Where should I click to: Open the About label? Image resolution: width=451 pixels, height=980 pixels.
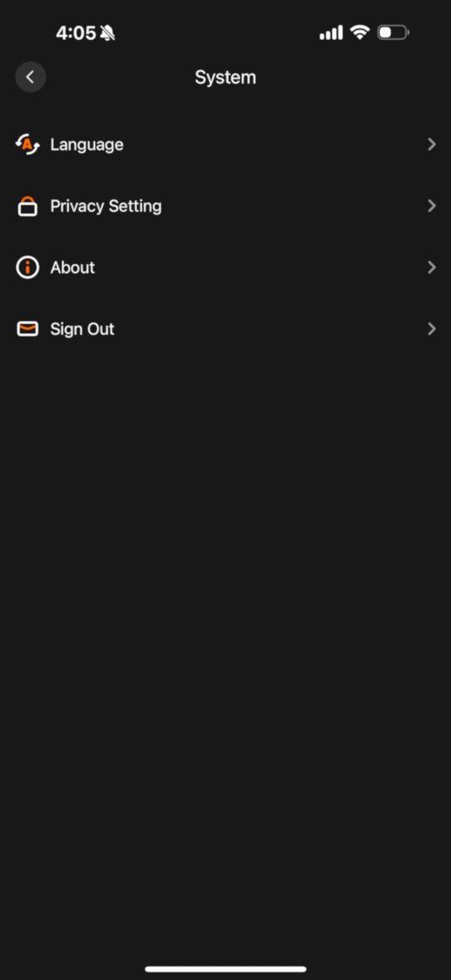point(73,267)
